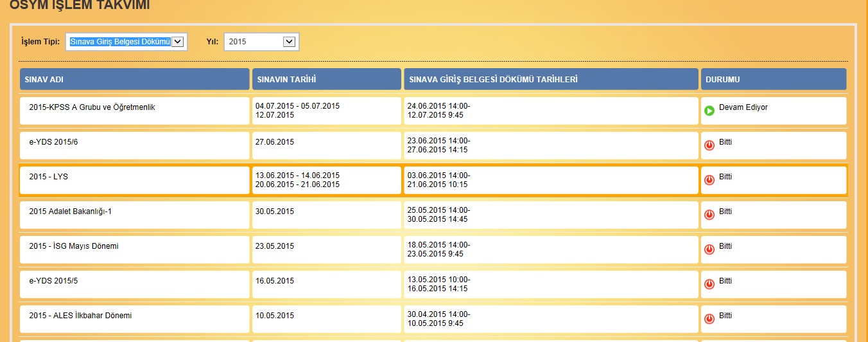The width and height of the screenshot is (868, 342).
Task: Click exam date 16.05.2015
Action: click(x=275, y=281)
